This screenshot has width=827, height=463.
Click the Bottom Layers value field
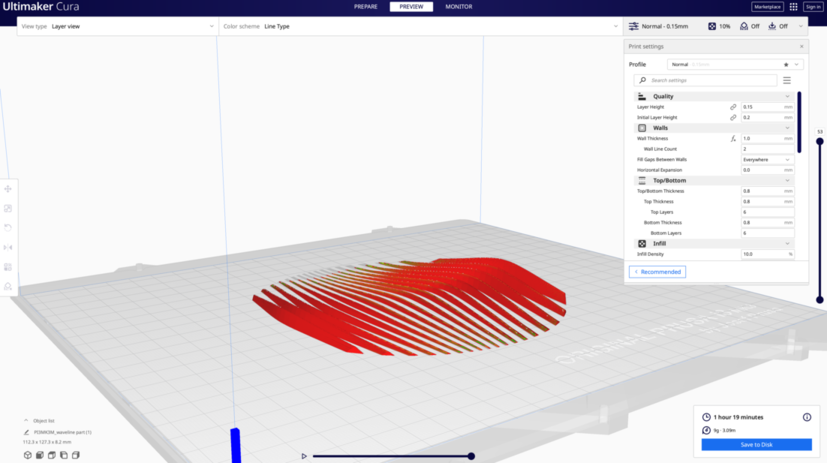[767, 233]
